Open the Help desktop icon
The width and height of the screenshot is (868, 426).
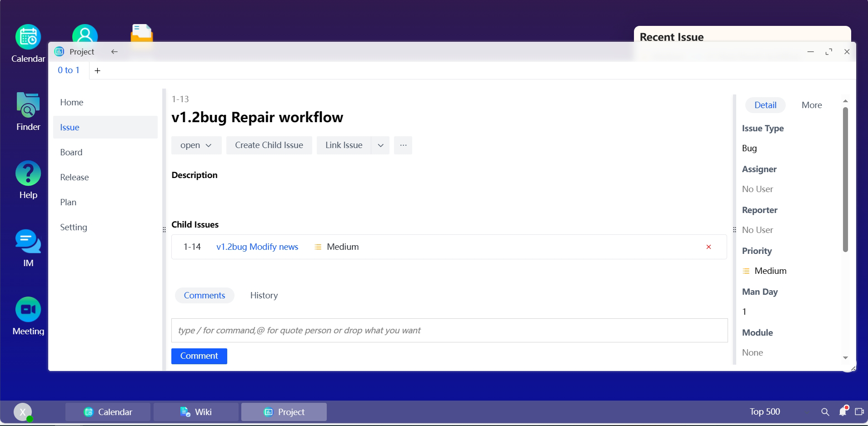click(x=28, y=174)
